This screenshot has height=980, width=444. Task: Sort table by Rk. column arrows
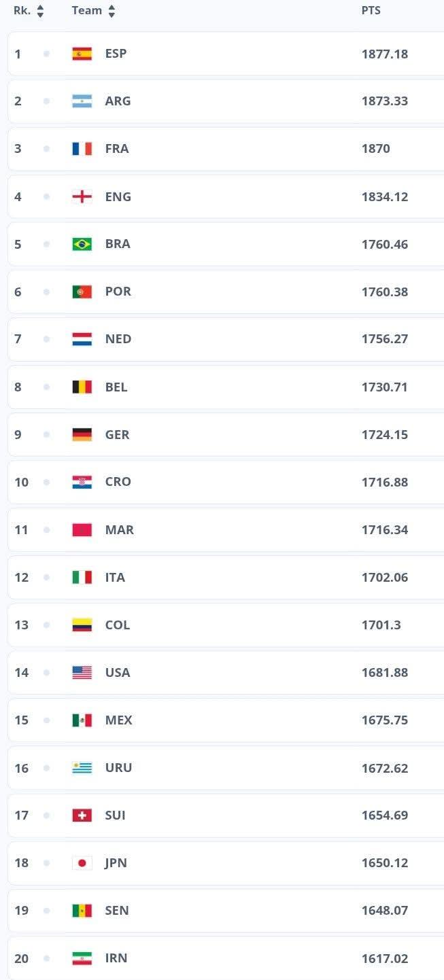pos(40,11)
